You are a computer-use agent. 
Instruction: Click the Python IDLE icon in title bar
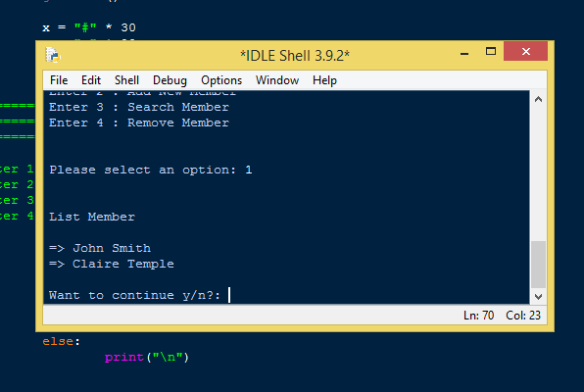coord(53,55)
